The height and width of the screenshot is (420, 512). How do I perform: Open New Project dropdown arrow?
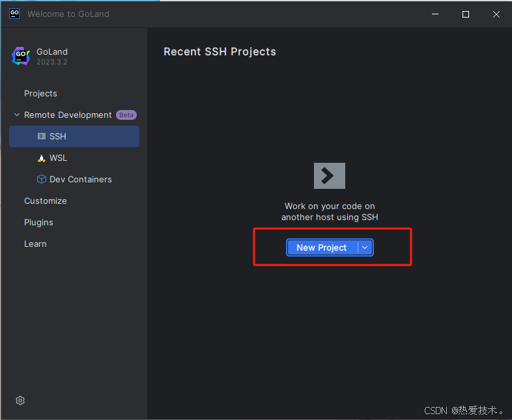[x=365, y=247]
